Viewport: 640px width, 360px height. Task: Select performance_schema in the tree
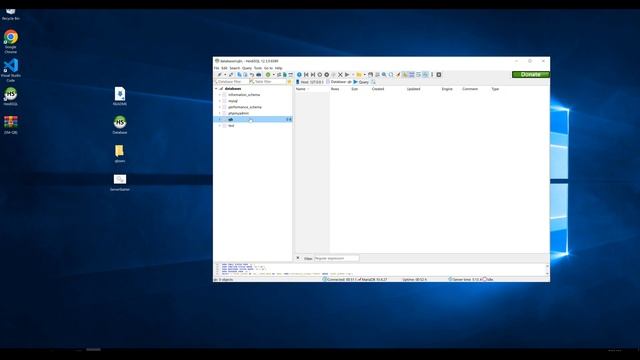pos(245,107)
